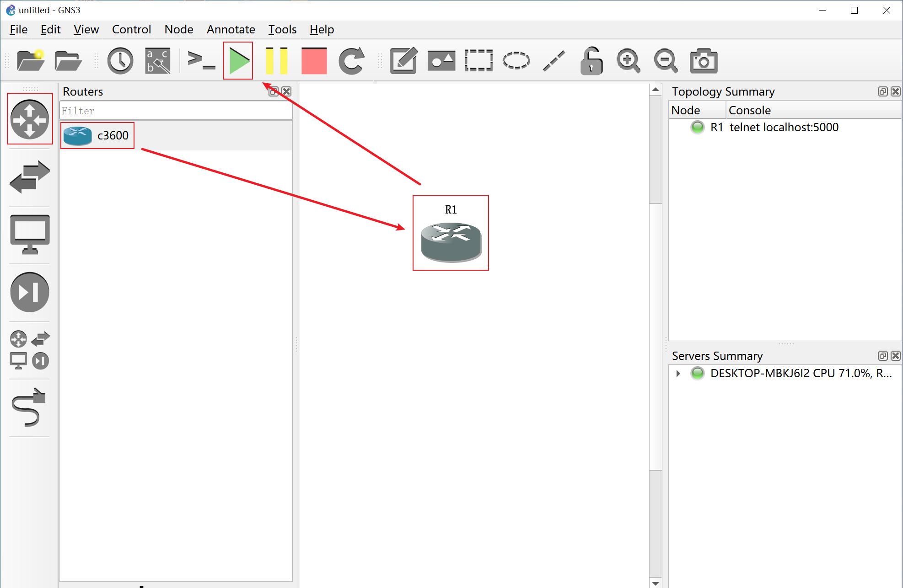Open console to all devices icon
This screenshot has width=903, height=588.
(x=201, y=61)
